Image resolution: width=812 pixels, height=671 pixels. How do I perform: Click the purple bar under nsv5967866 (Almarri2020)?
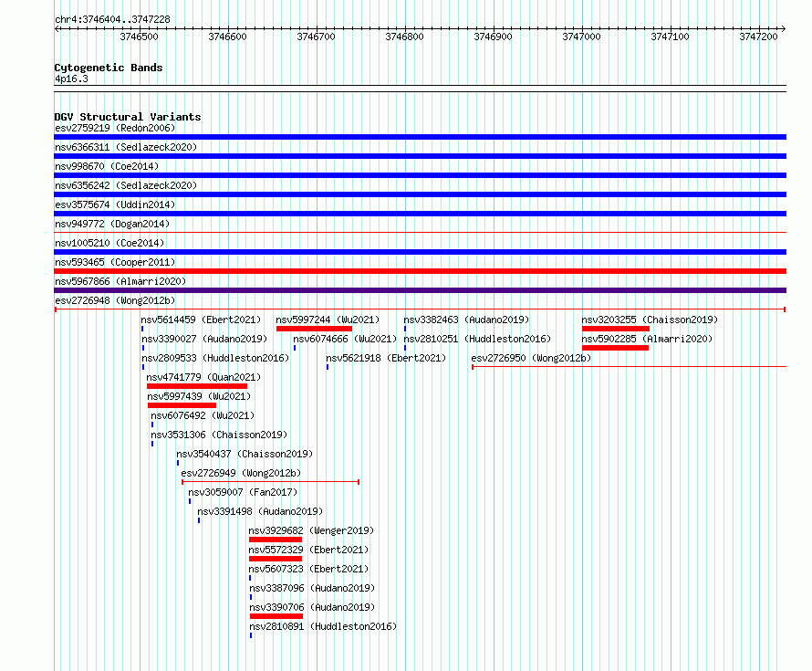pyautogui.click(x=420, y=290)
